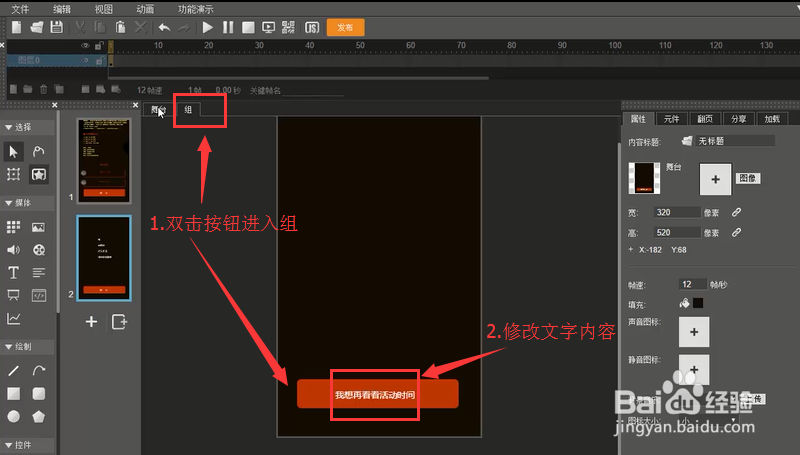The width and height of the screenshot is (800, 455).
Task: Open the 动画 menu
Action: click(x=145, y=9)
